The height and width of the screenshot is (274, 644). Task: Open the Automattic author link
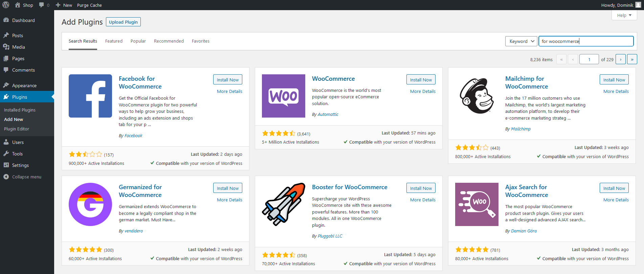tap(328, 115)
